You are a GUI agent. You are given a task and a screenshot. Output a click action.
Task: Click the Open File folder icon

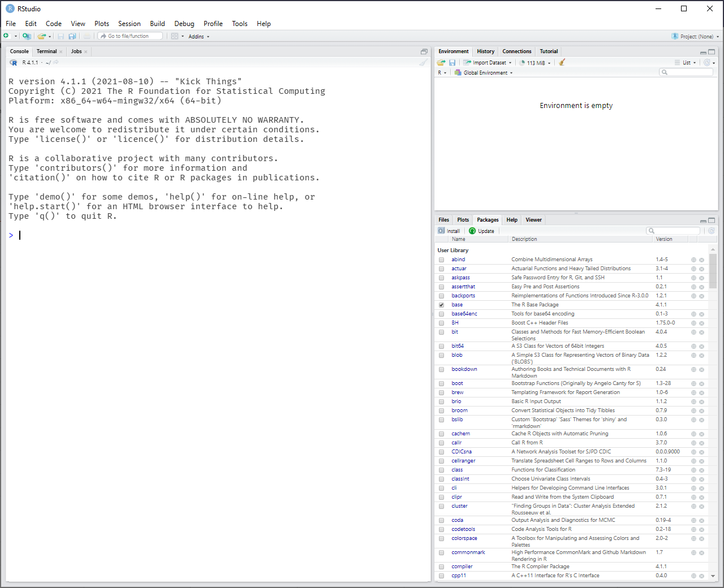[x=41, y=36]
